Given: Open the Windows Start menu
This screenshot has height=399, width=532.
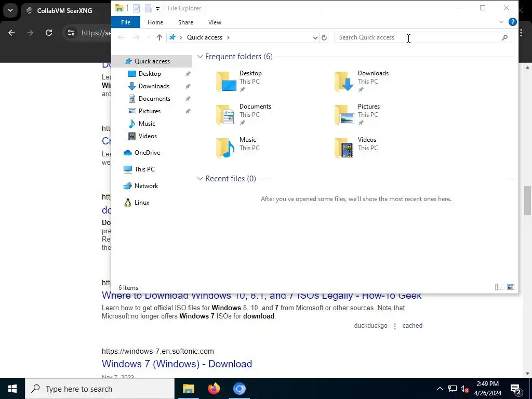Looking at the screenshot, I should (12, 389).
